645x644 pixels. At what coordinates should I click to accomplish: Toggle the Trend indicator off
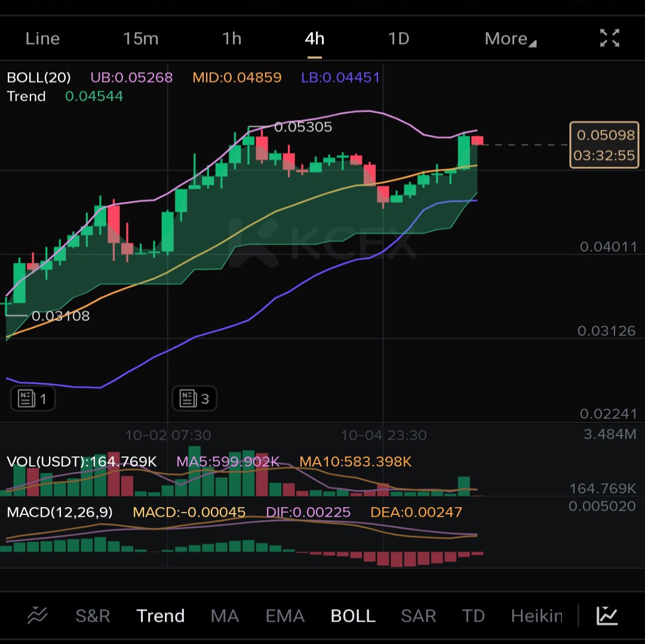coord(161,616)
